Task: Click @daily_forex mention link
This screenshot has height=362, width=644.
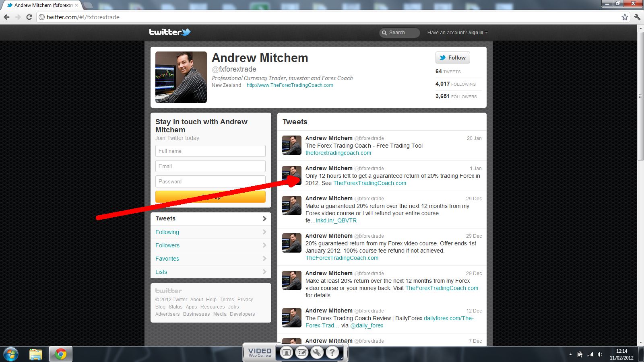Action: [367, 325]
